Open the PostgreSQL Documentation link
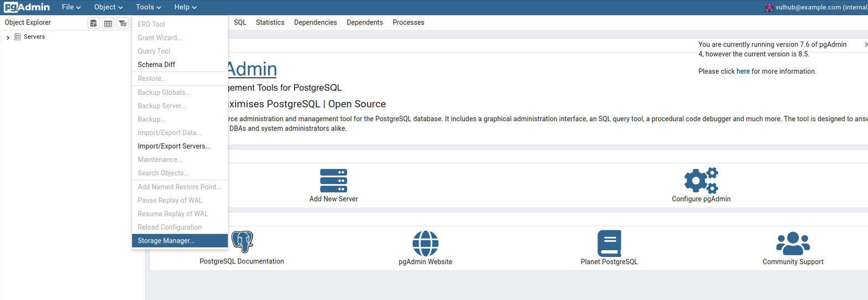 tap(242, 261)
